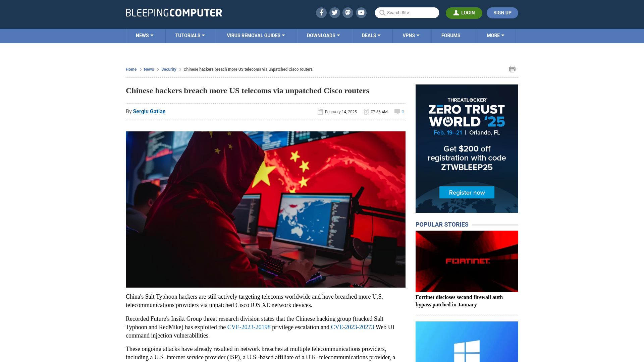
Task: Expand the VIRUS REMOVAL GUIDES dropdown
Action: [x=256, y=35]
